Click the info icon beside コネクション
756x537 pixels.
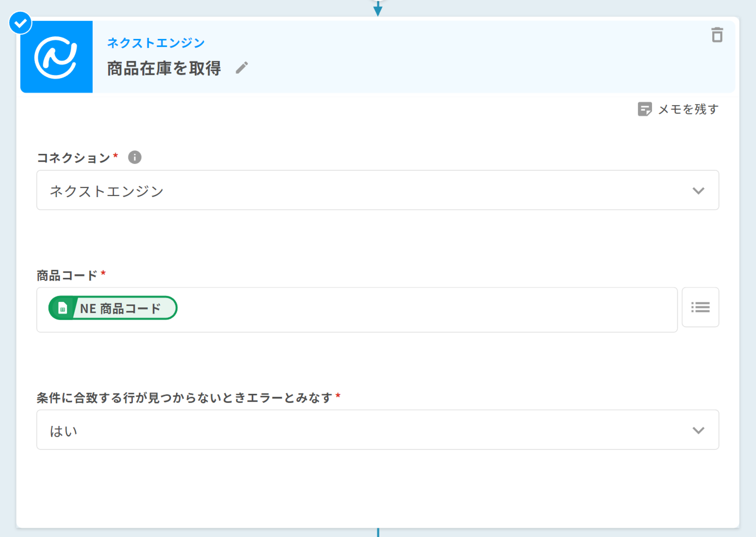(x=135, y=157)
